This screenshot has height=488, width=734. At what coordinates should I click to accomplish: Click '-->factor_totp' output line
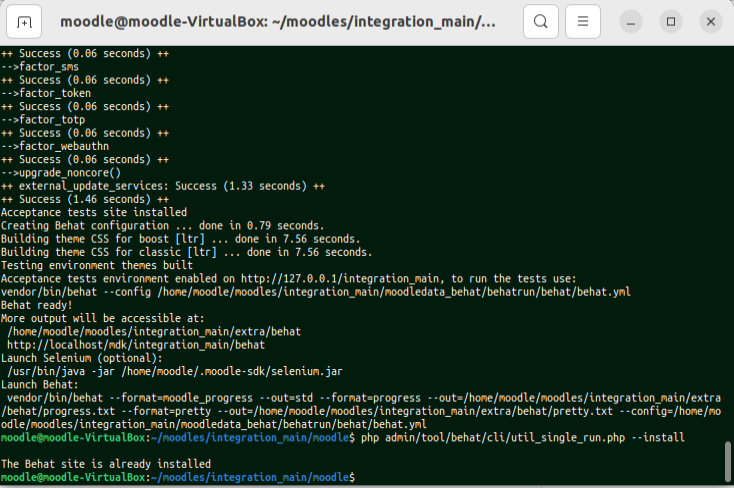pyautogui.click(x=43, y=120)
